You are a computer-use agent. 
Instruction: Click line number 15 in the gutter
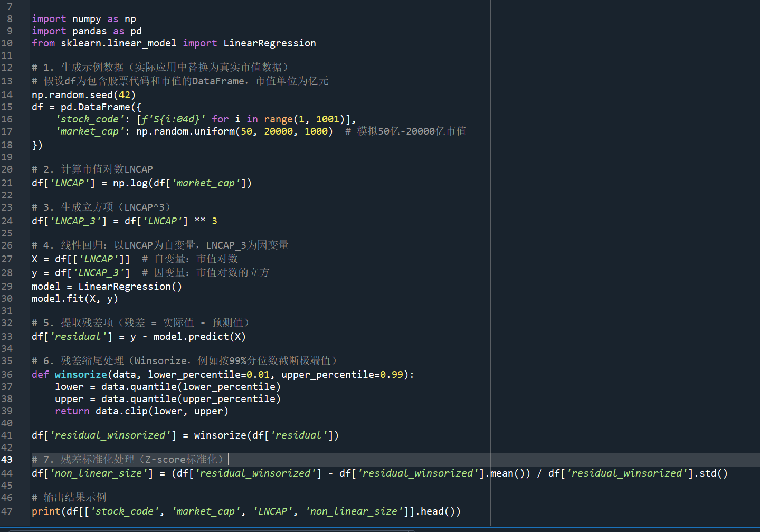pos(7,107)
